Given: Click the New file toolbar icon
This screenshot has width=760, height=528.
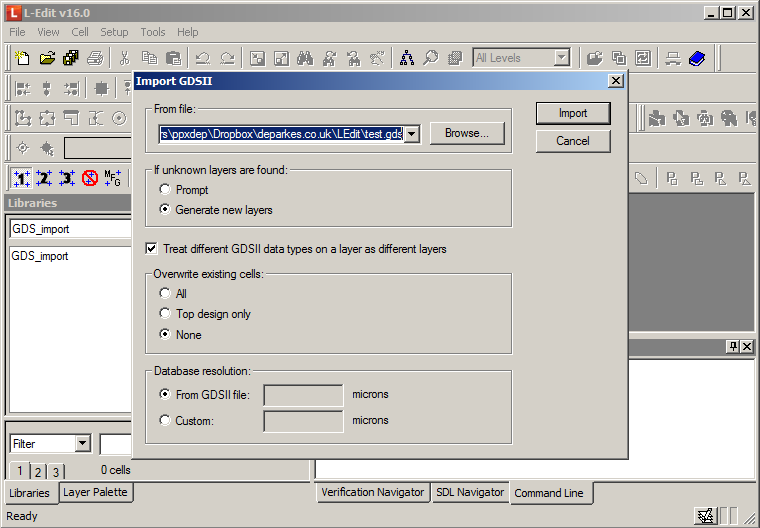Looking at the screenshot, I should [x=22, y=58].
